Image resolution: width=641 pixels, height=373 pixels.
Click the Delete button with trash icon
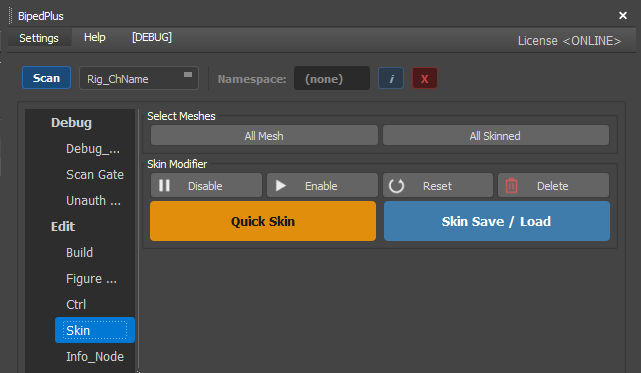coord(554,186)
